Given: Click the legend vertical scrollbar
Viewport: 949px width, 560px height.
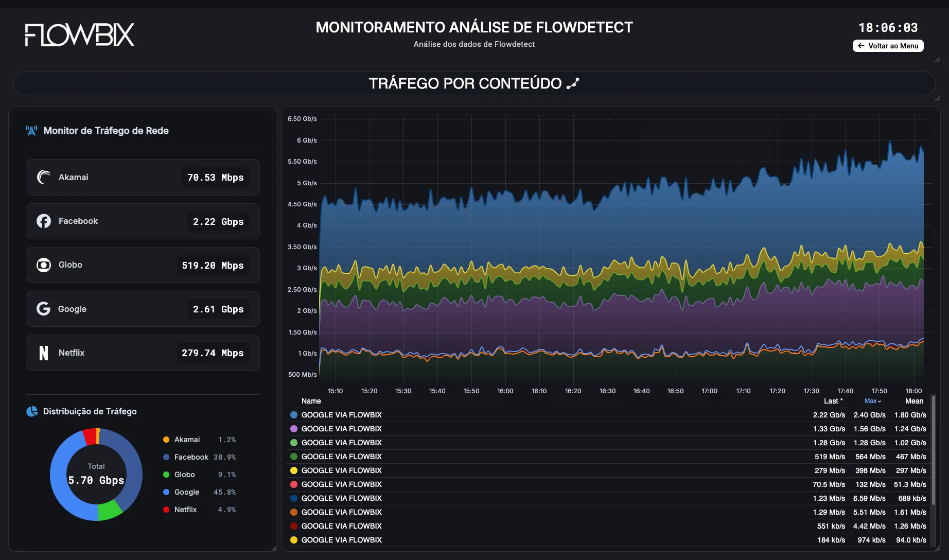Looking at the screenshot, I should coord(933,450).
